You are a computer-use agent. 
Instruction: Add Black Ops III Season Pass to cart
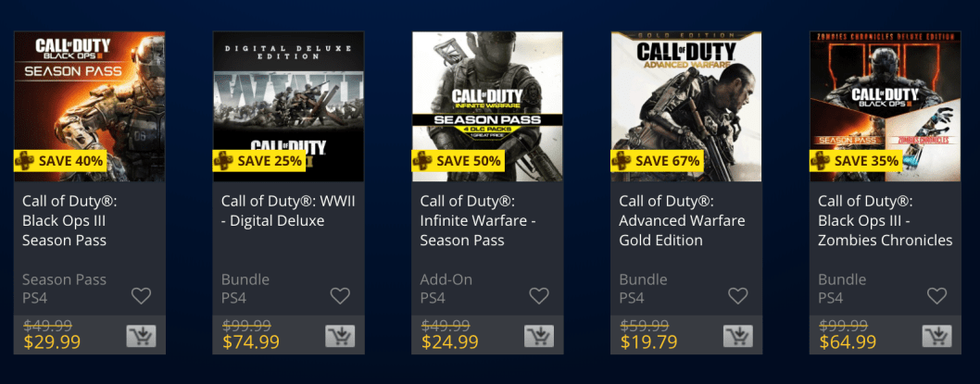click(141, 335)
